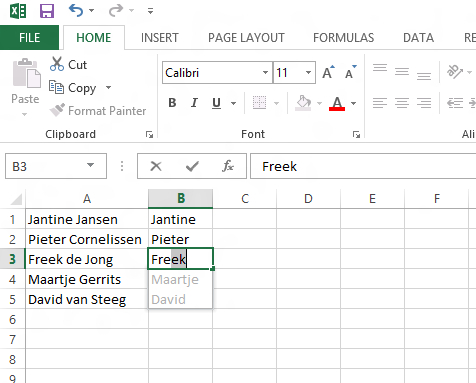Viewport: 476px width, 383px height.
Task: Cancel the cell entry with X icon
Action: [156, 166]
